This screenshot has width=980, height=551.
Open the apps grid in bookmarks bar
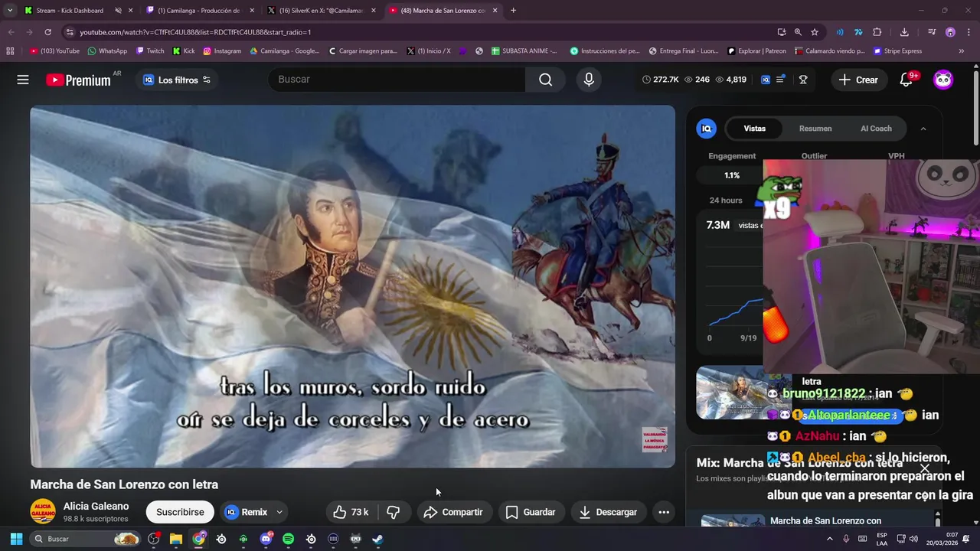click(10, 51)
